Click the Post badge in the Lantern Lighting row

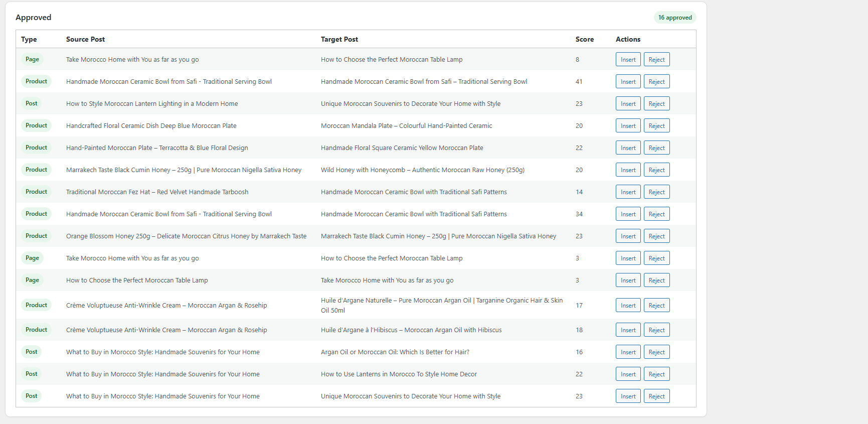[32, 103]
